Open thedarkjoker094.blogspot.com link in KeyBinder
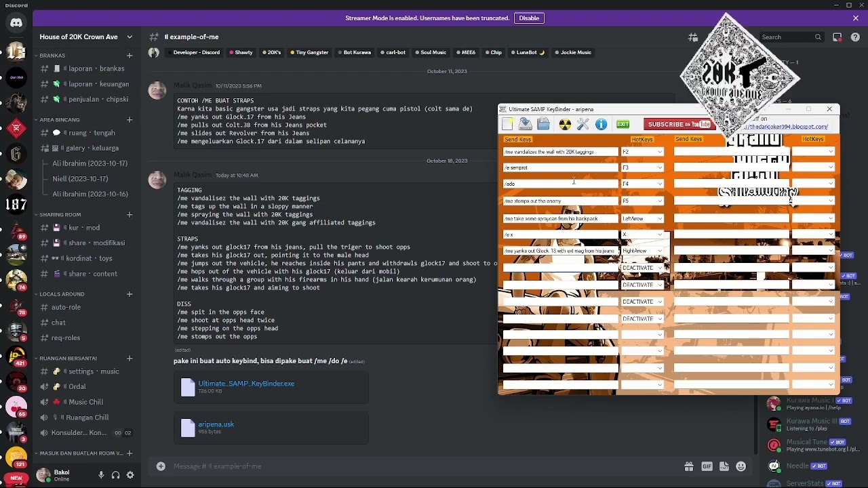 click(x=786, y=127)
